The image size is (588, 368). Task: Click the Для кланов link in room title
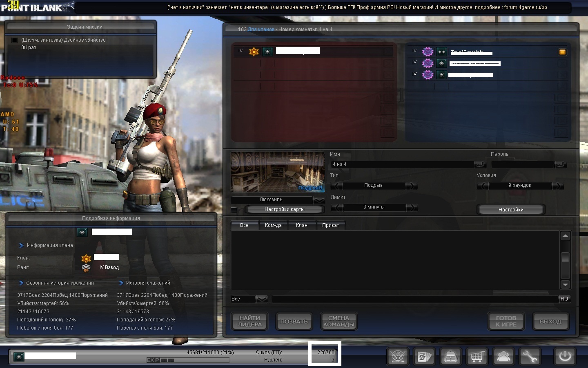pyautogui.click(x=261, y=29)
